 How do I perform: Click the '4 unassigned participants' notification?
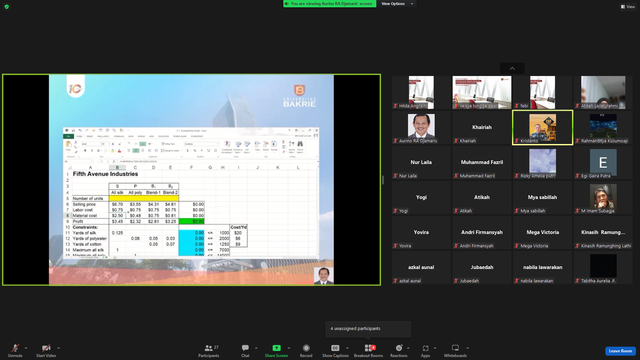[368, 329]
